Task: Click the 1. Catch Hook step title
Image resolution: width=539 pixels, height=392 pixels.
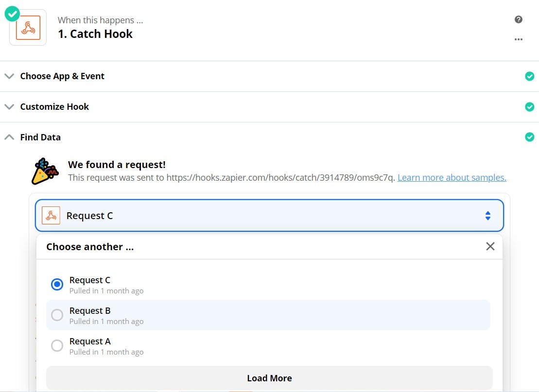Action: (x=95, y=34)
